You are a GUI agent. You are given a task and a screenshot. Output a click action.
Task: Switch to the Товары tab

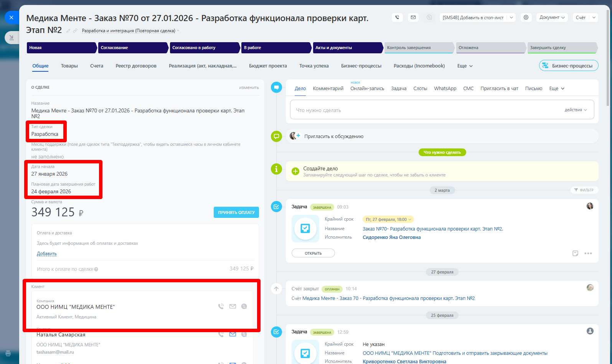coord(69,66)
